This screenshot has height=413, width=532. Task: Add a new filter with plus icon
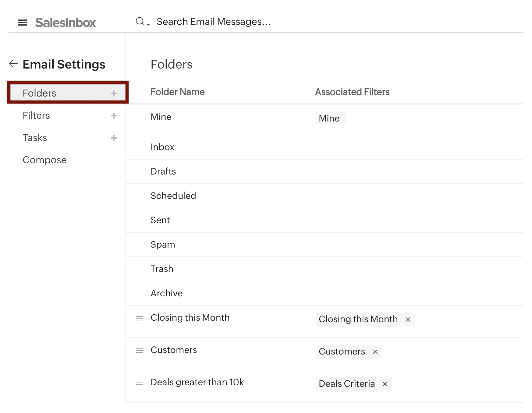click(114, 116)
